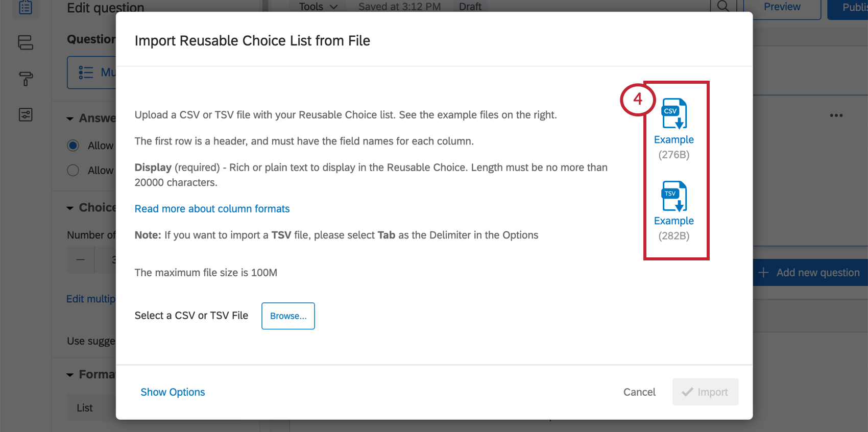The width and height of the screenshot is (868, 432).
Task: Decrease the number of choices with minus stepper
Action: 80,259
